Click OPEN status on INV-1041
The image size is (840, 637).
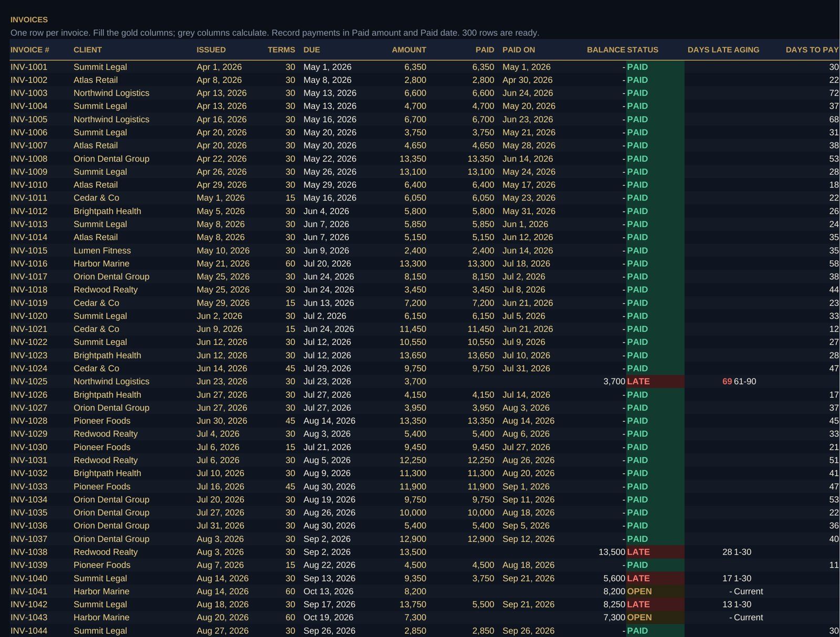[x=639, y=591]
